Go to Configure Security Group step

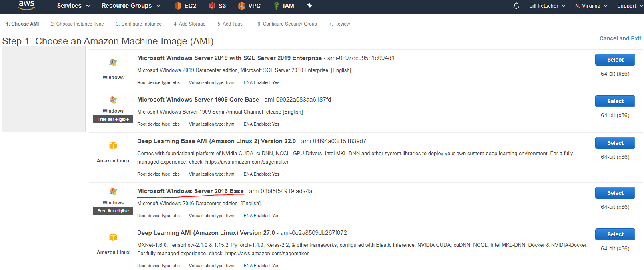(287, 24)
